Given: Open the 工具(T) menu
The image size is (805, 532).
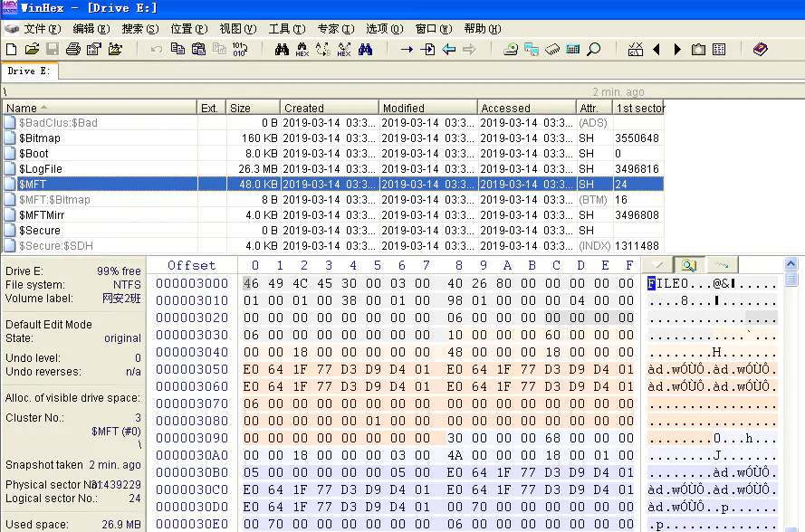Looking at the screenshot, I should pos(287,29).
